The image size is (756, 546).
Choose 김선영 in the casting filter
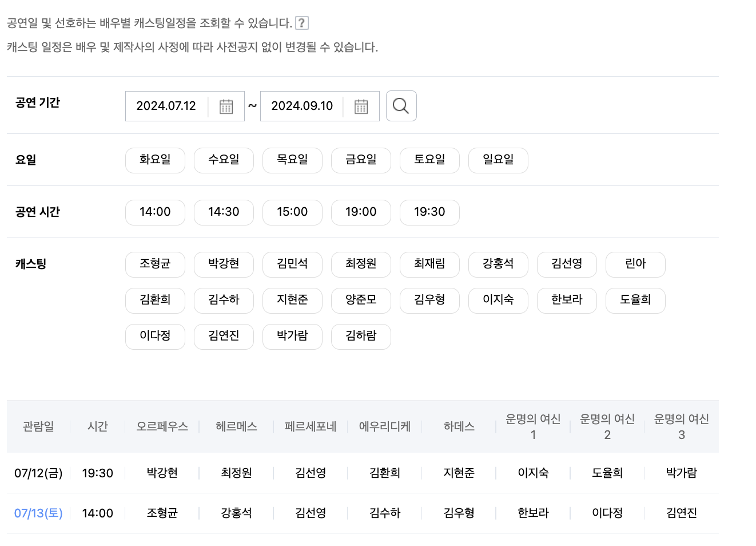pos(567,264)
